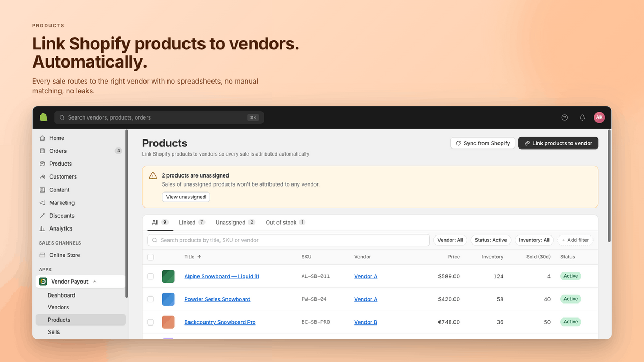Click the Price column header
Image resolution: width=644 pixels, height=362 pixels.
(454, 257)
